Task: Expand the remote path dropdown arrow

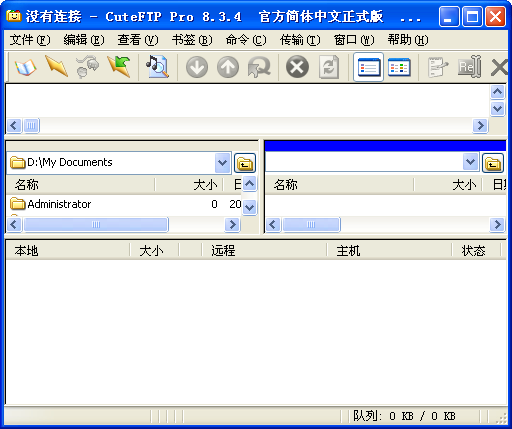Action: [471, 162]
